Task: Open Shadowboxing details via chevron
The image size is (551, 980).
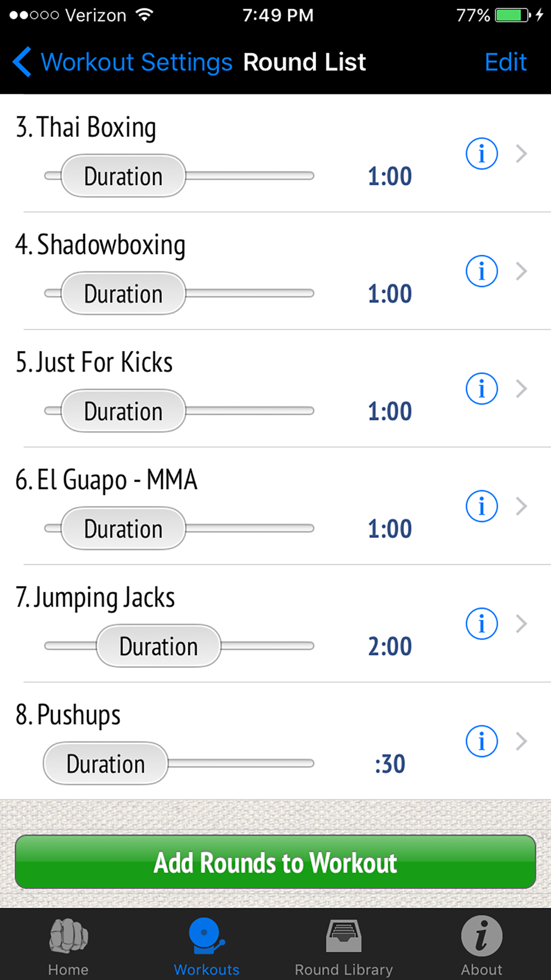Action: tap(521, 271)
